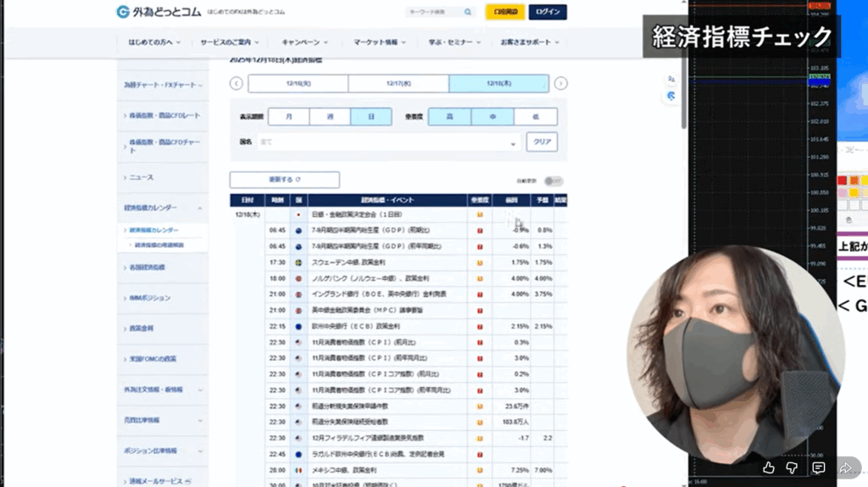Toggle the 自動更新 auto-refresh switch
The height and width of the screenshot is (487, 868).
point(554,181)
